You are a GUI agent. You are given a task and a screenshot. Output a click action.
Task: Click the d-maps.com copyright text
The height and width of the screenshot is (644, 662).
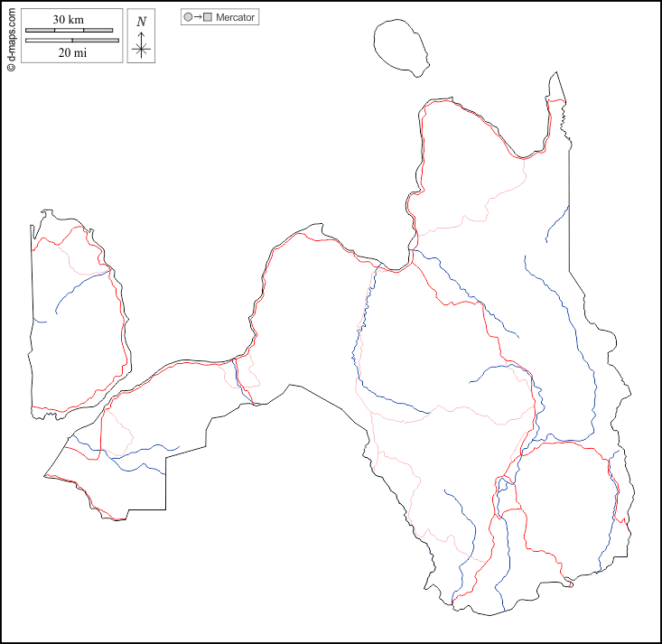click(11, 40)
